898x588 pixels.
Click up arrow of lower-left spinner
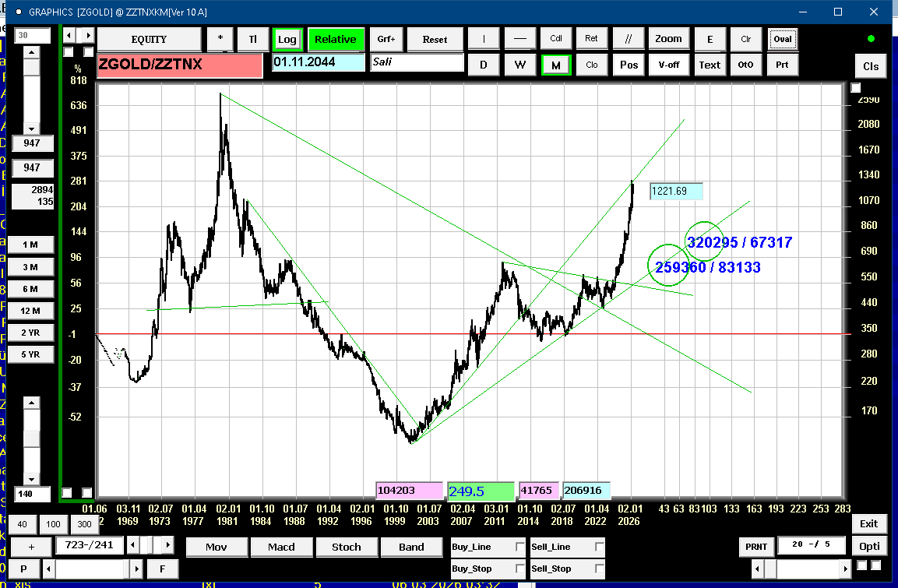[x=31, y=403]
